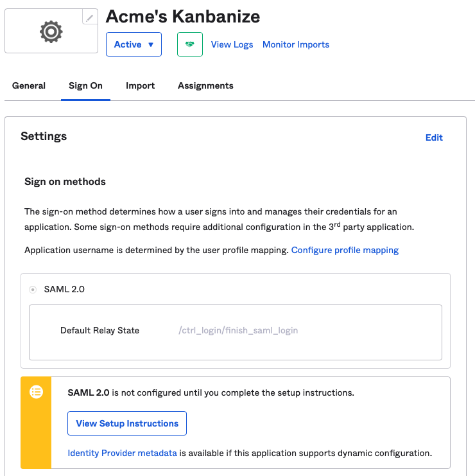
Task: Click the green handshake icon button
Action: (189, 44)
